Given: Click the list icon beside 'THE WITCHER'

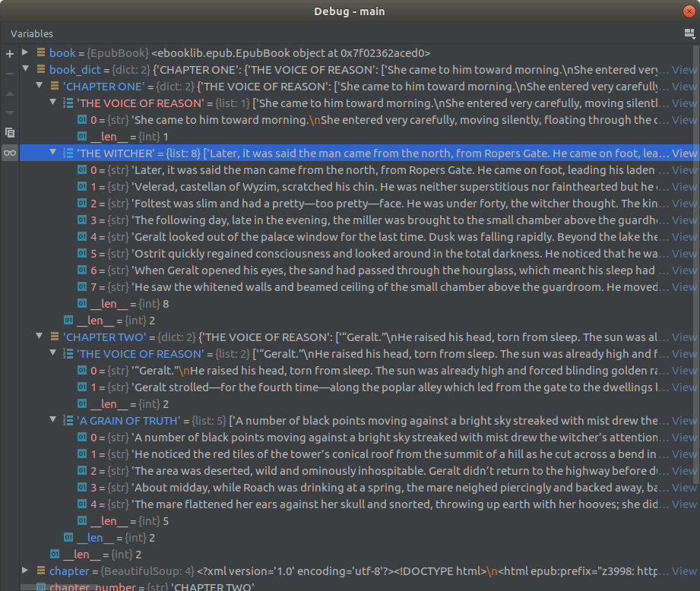Looking at the screenshot, I should (68, 153).
